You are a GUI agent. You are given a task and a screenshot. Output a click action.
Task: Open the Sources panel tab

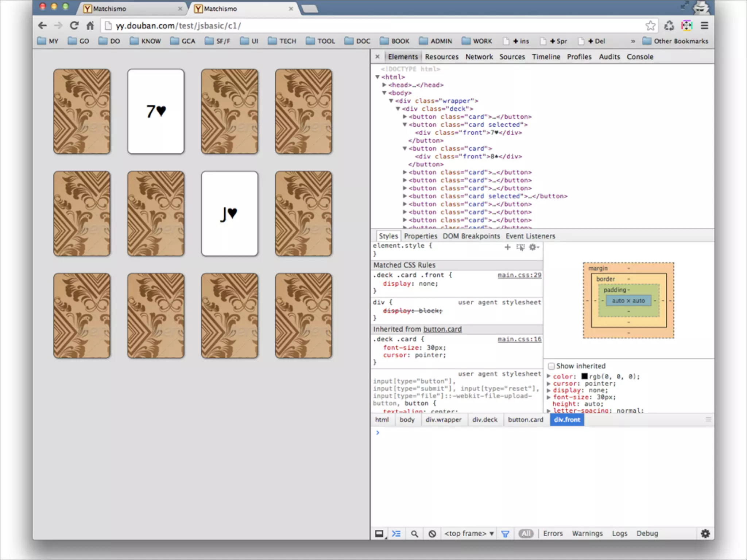click(512, 57)
